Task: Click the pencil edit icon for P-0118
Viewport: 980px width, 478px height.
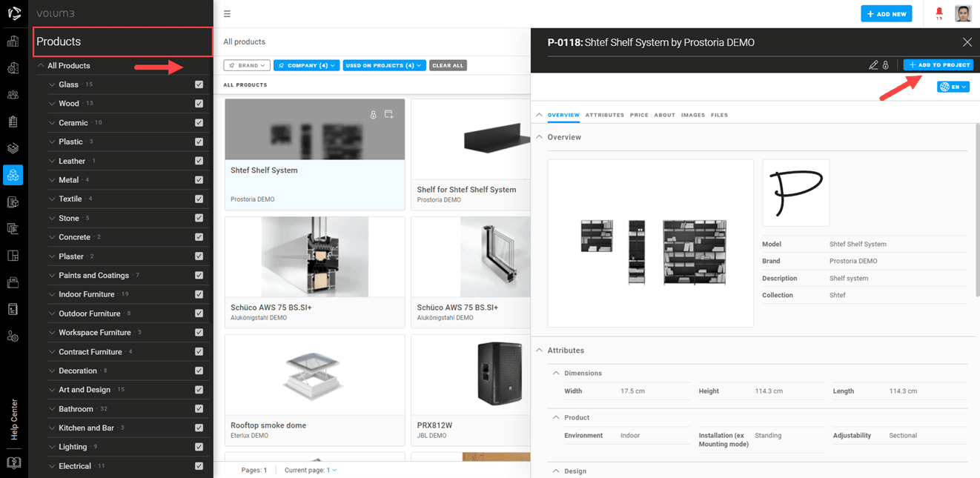Action: (x=873, y=65)
